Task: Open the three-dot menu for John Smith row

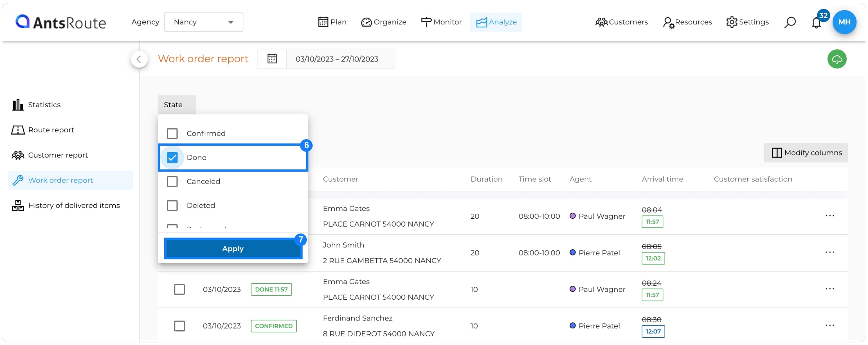Action: 830,253
